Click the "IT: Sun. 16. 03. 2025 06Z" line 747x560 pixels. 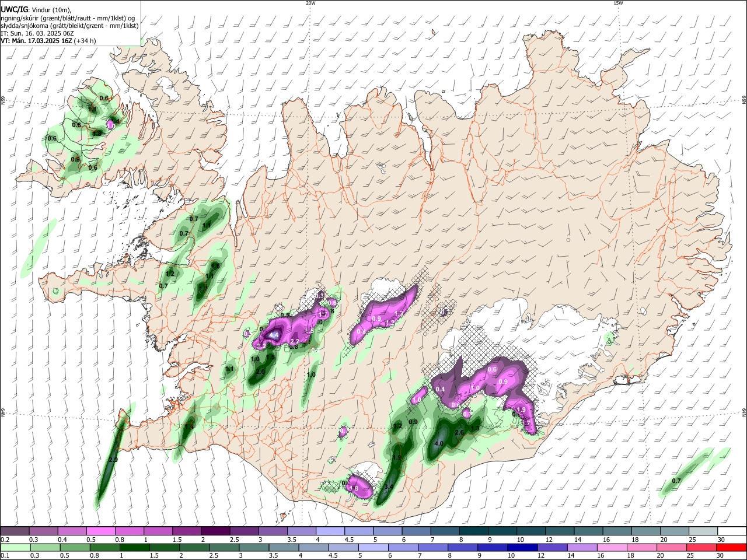point(37,33)
